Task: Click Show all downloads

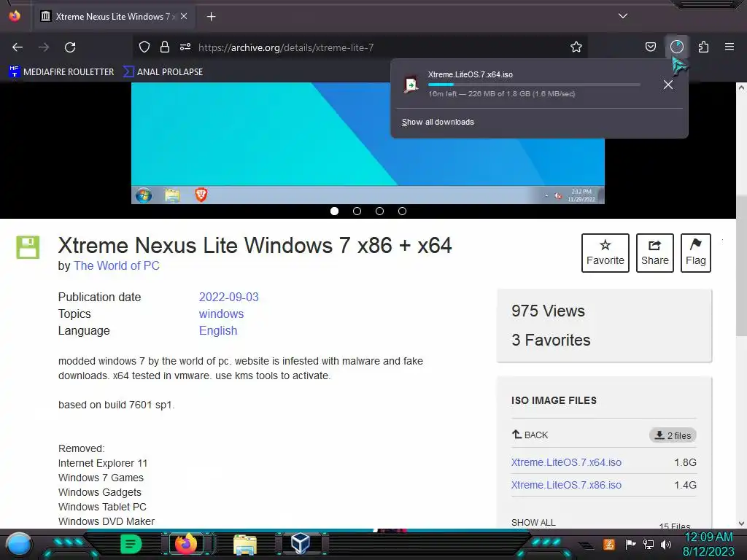Action: pyautogui.click(x=438, y=122)
